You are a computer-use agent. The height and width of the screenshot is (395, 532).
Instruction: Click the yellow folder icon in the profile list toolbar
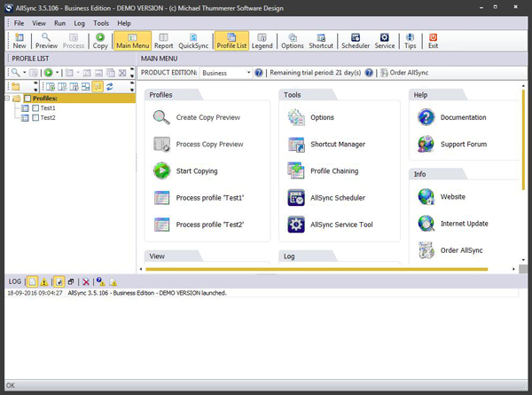(16, 87)
